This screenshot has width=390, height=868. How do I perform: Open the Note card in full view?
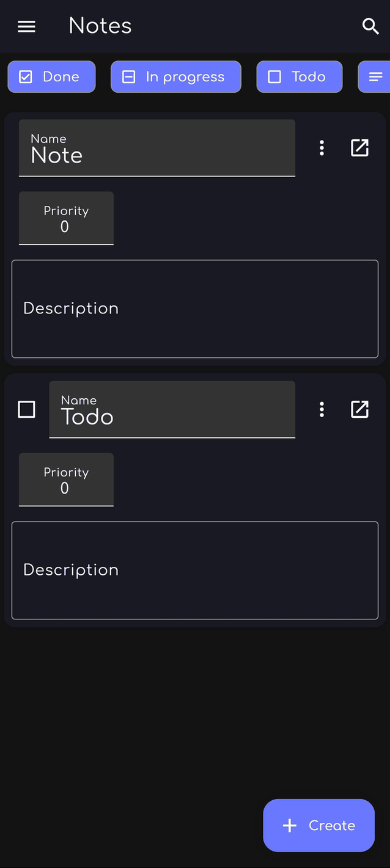pos(359,148)
